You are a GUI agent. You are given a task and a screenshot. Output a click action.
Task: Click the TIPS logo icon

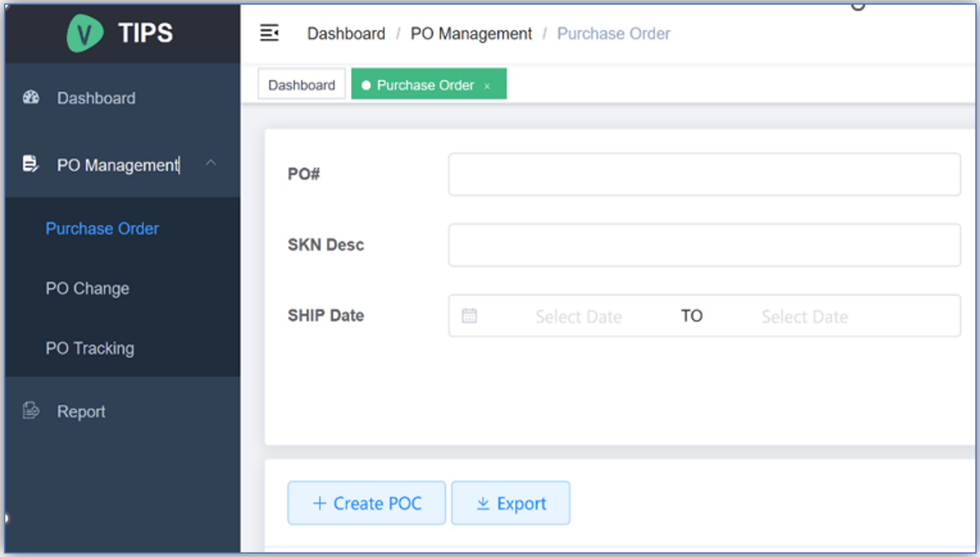(85, 33)
